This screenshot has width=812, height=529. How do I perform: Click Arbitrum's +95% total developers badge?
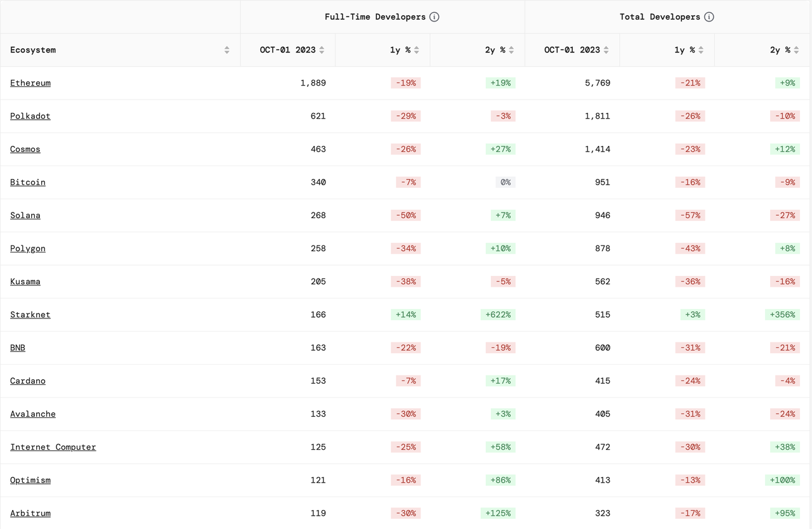[x=785, y=513]
